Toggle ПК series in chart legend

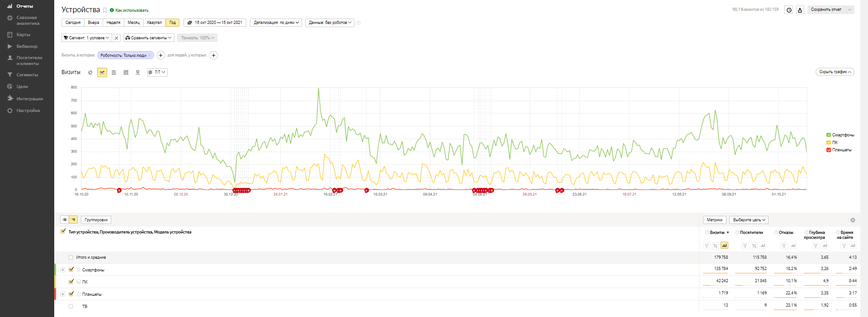[x=829, y=142]
